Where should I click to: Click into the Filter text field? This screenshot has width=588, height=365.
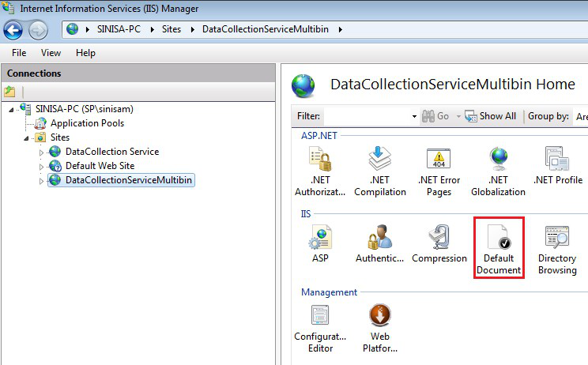click(367, 117)
